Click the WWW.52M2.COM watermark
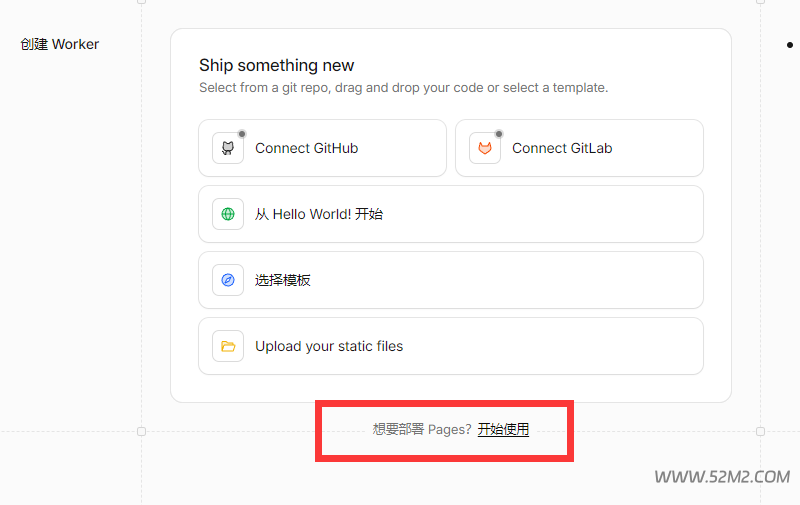 [x=722, y=477]
